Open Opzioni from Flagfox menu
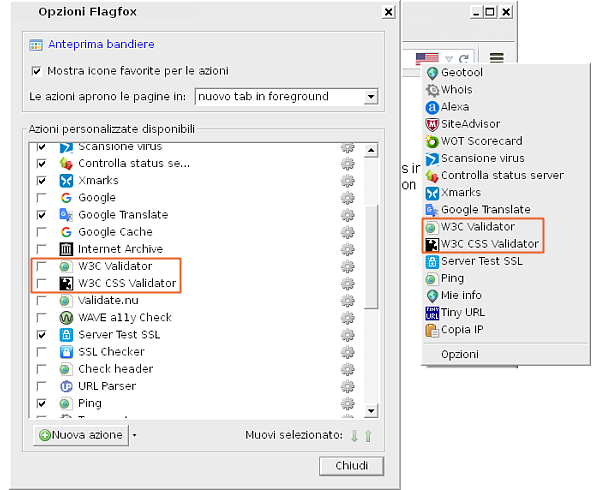The image size is (600, 490). pos(505,354)
